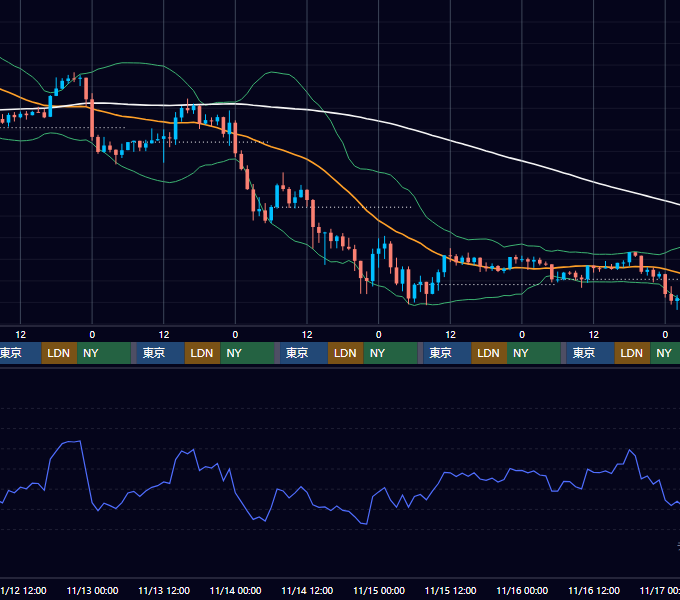Select the 11/15 00:00 date label

tap(379, 590)
